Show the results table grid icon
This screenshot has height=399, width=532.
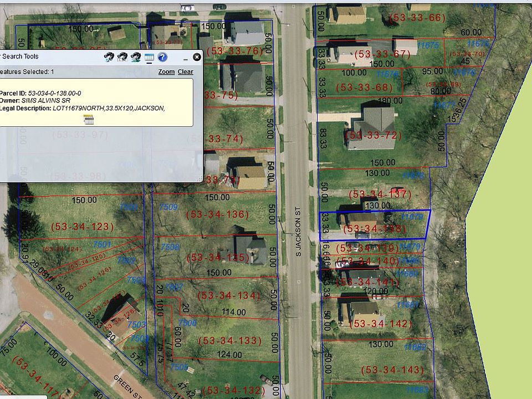click(149, 57)
